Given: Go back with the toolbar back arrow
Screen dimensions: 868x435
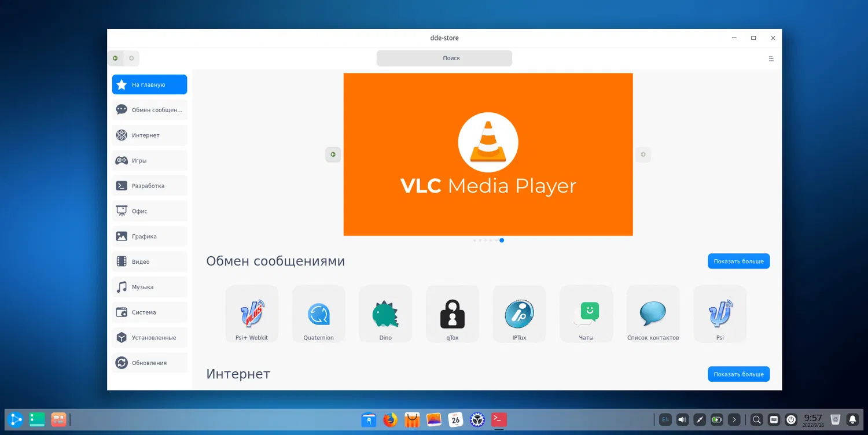Looking at the screenshot, I should point(115,58).
